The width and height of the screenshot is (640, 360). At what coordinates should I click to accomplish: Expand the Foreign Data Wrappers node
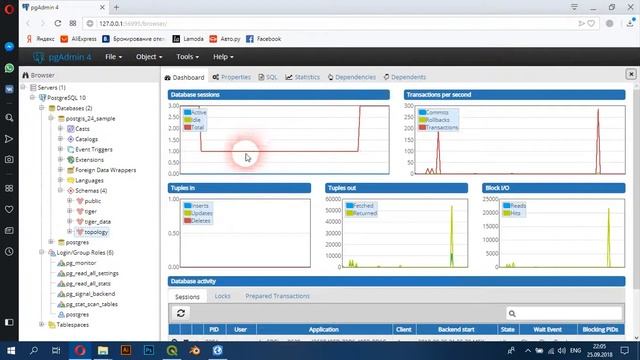tap(60, 170)
